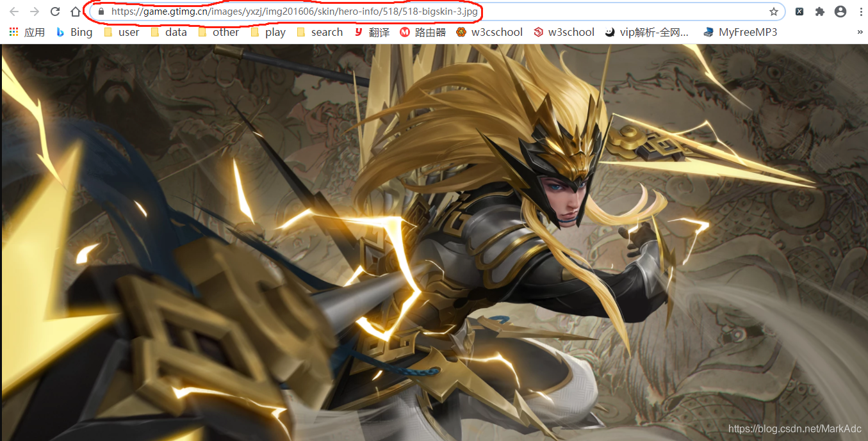Show more bookmarks overflow chevron
Viewport: 868px width, 441px height.
(860, 32)
